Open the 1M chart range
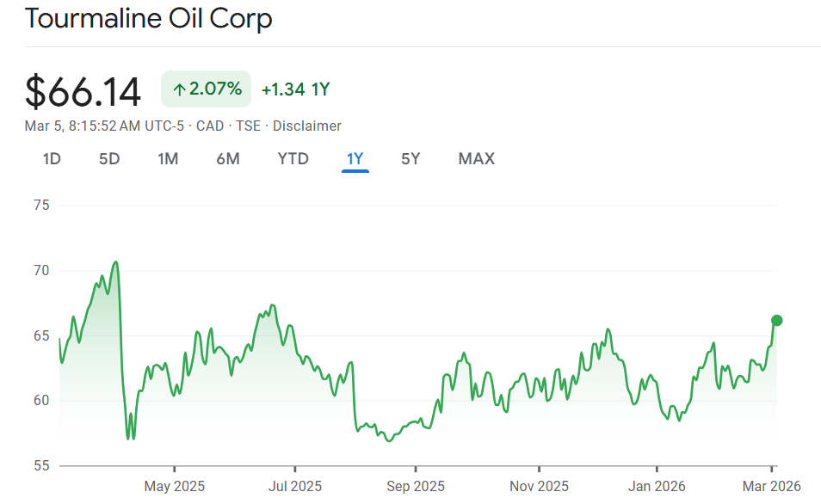This screenshot has height=504, width=821. (168, 159)
